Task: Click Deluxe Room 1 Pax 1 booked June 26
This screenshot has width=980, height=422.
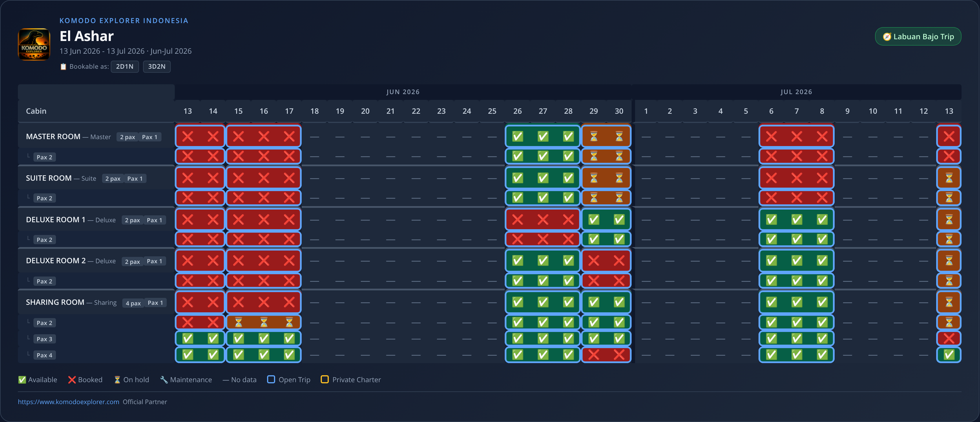Action: (517, 219)
